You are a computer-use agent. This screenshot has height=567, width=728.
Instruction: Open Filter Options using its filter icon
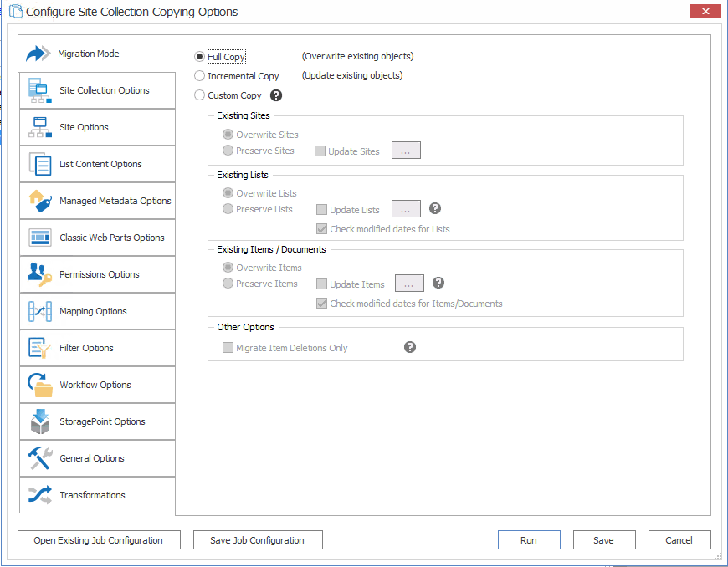[x=38, y=347]
